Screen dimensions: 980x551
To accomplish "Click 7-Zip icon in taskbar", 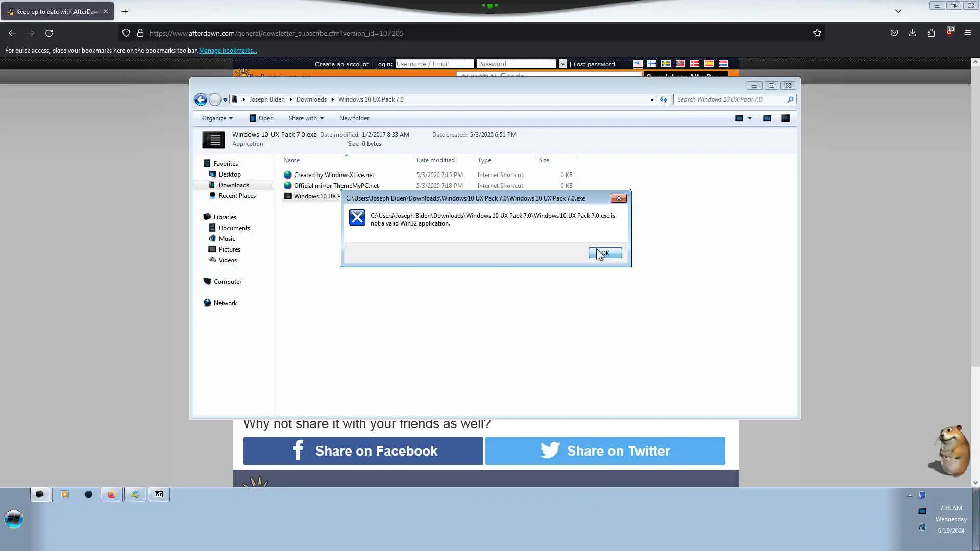I will [159, 494].
